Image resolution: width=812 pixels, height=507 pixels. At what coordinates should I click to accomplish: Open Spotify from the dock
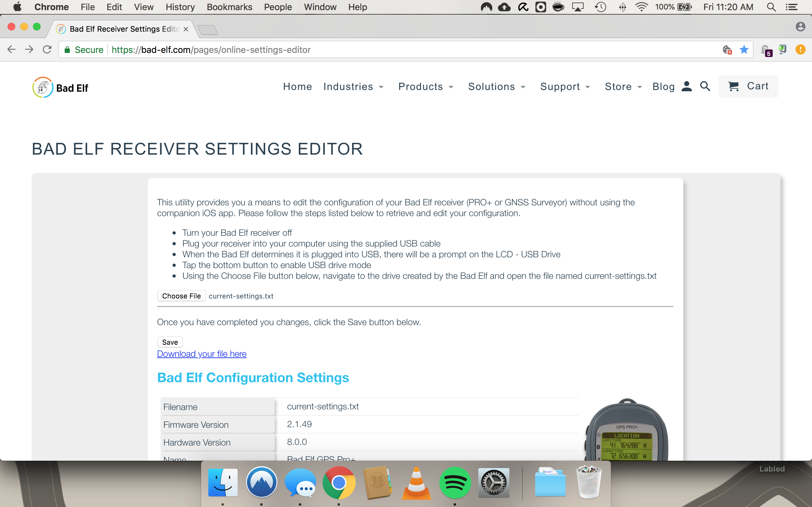[x=455, y=483]
